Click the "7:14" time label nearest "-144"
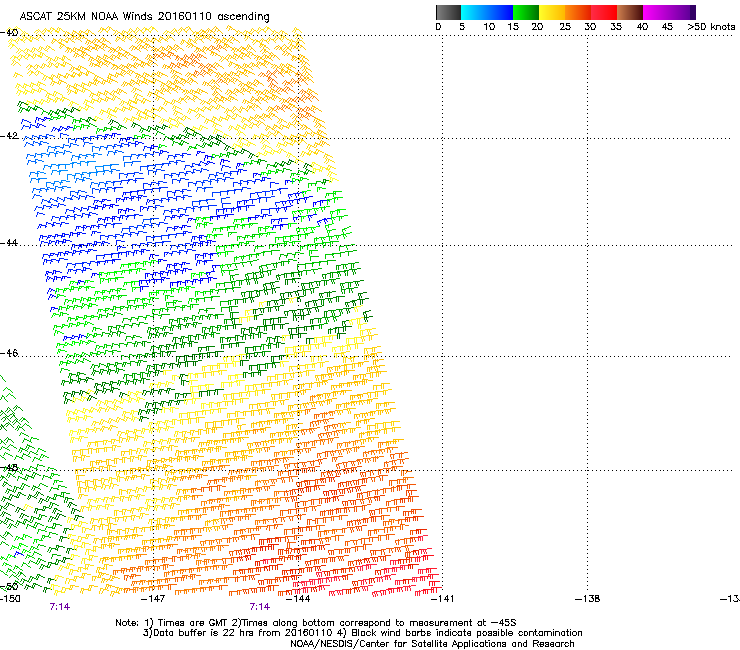 260,607
